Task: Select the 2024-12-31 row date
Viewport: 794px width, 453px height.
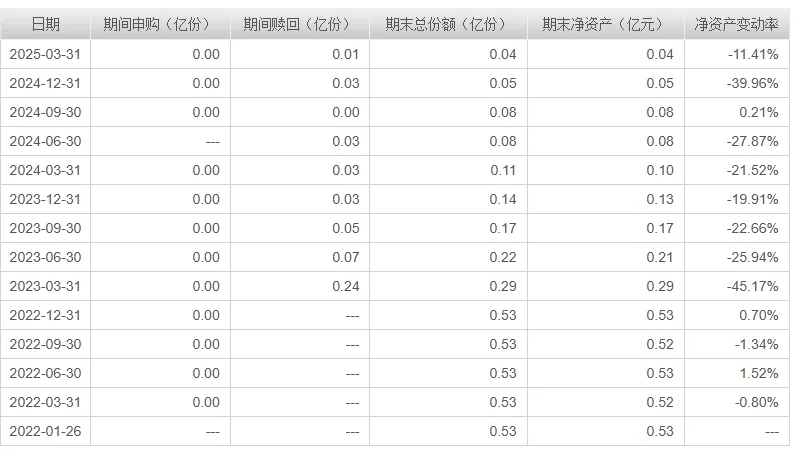Action: click(x=45, y=83)
